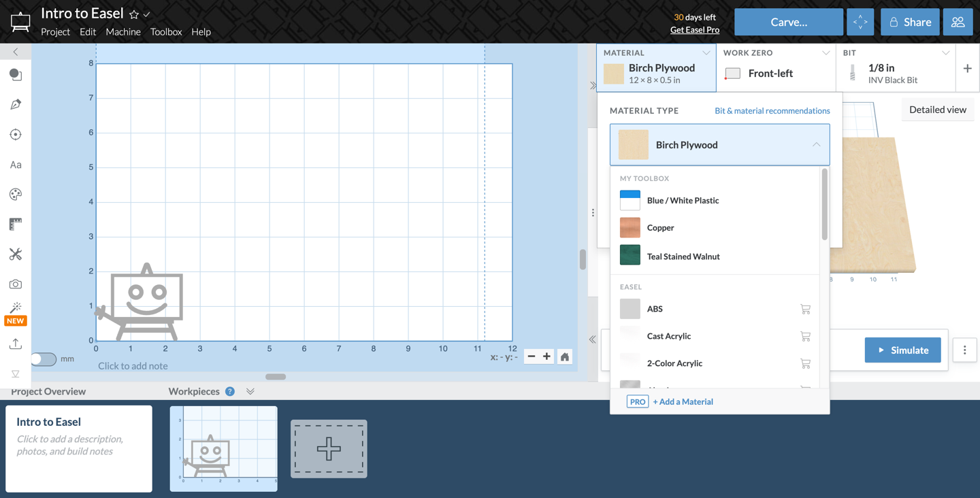The height and width of the screenshot is (498, 980).
Task: Click the Easel logo icon
Action: pyautogui.click(x=20, y=22)
